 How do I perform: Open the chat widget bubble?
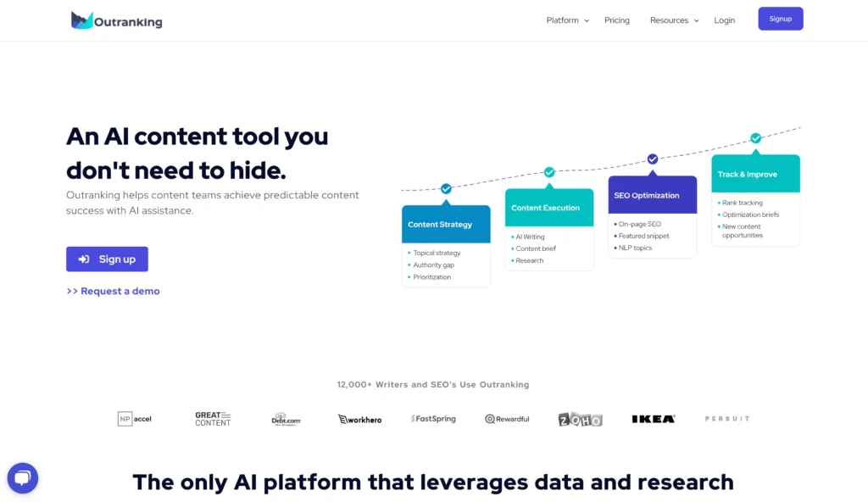coord(23,477)
